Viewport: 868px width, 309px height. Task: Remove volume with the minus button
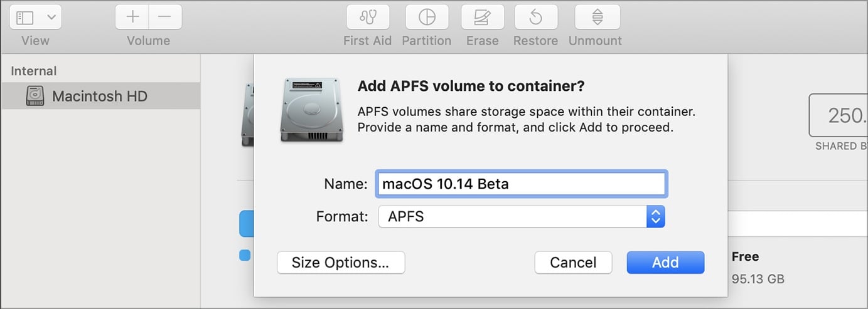click(165, 17)
